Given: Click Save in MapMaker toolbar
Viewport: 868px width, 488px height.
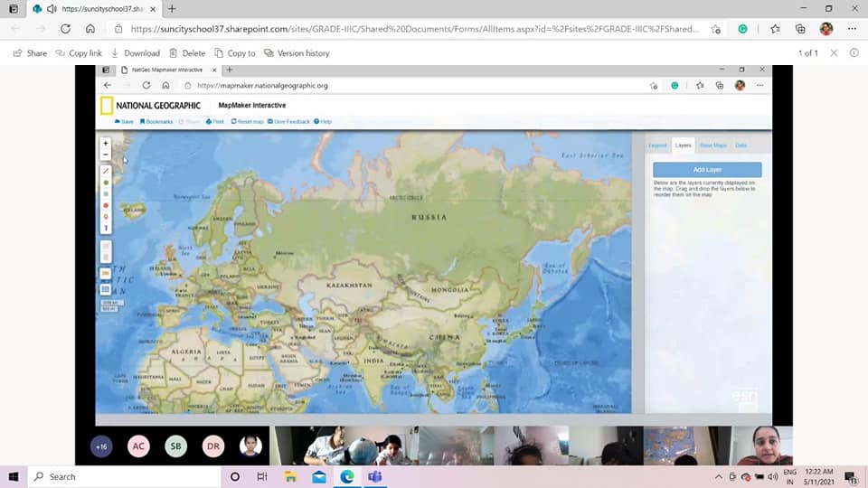Looking at the screenshot, I should point(124,122).
